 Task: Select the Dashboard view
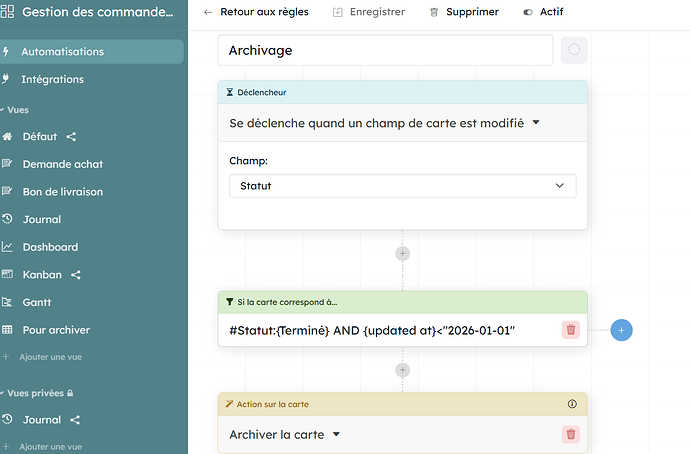pyautogui.click(x=50, y=247)
